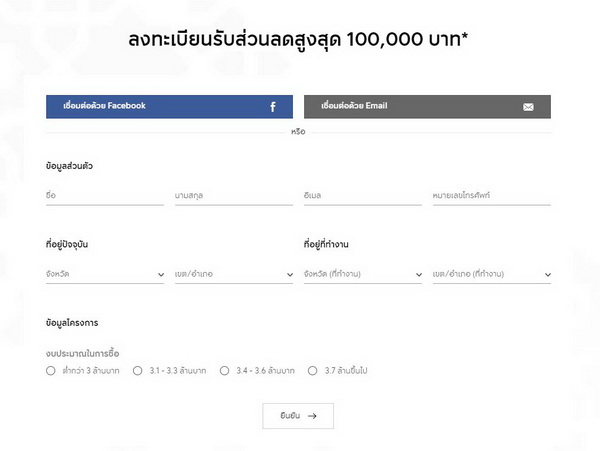
Task: Open the จังหวัด (ที่ทำงาน) dropdown
Action: [x=362, y=273]
